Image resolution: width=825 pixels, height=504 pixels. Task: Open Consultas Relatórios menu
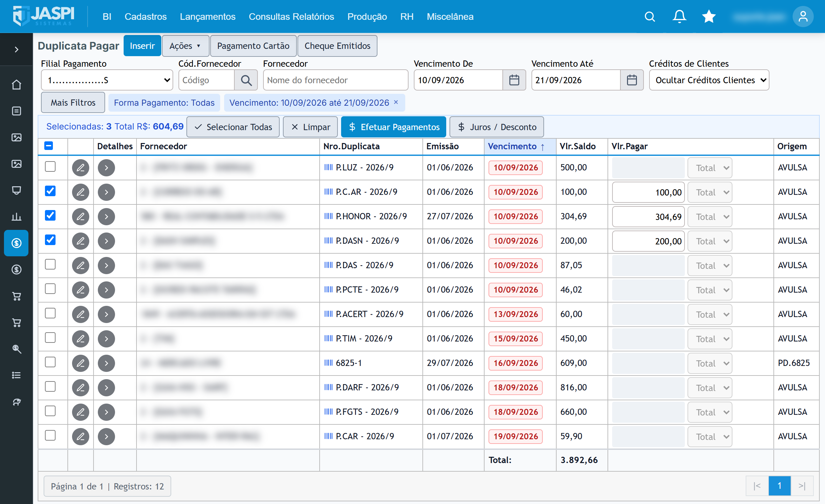click(291, 17)
